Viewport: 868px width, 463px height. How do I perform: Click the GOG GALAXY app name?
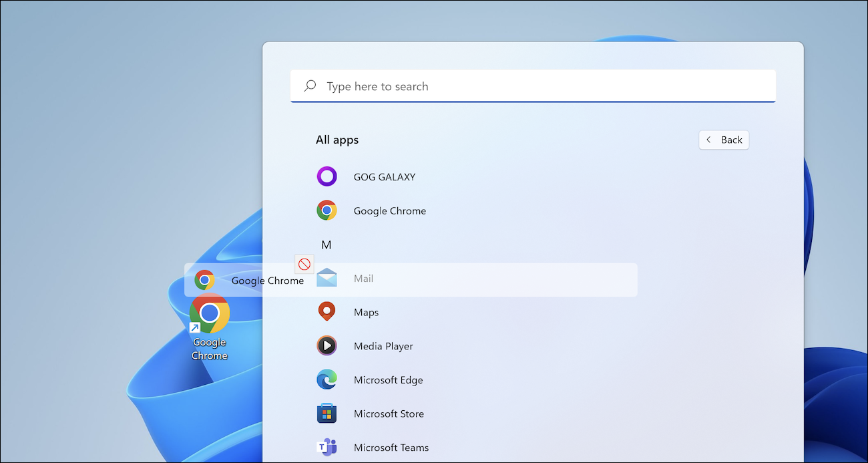385,177
